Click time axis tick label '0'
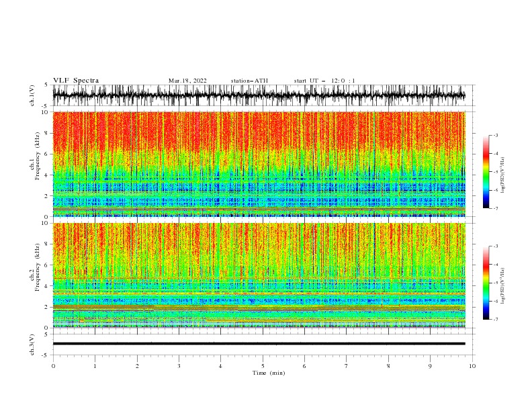This screenshot has width=532, height=411. (53, 366)
